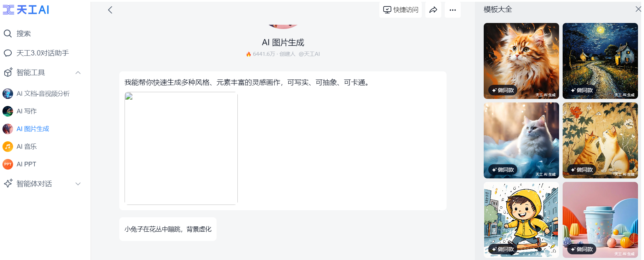Image resolution: width=644 pixels, height=260 pixels.
Task: Click the 小兔子在花丛中蹦跳 message bubble
Action: point(168,229)
